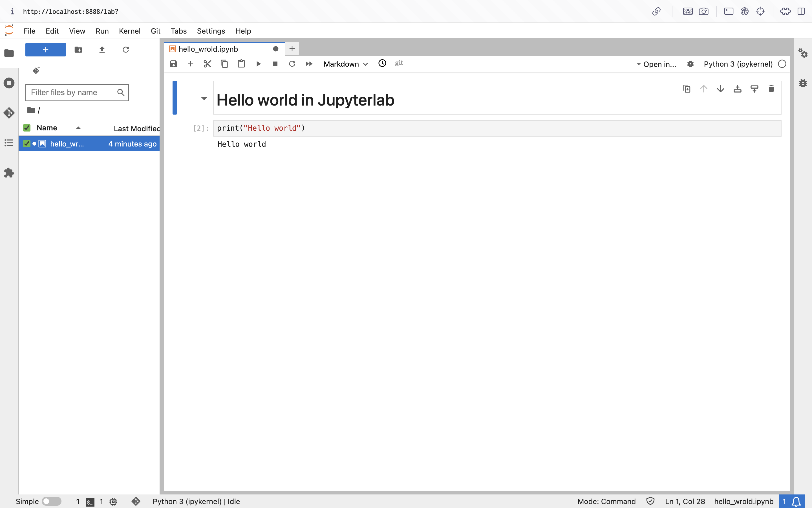Open the Edit menu
This screenshot has height=508, width=812.
52,31
